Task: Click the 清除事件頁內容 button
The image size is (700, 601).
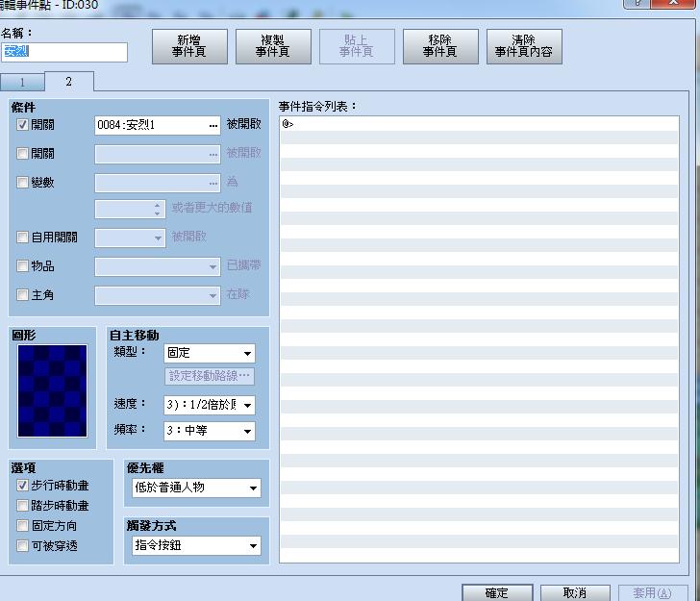Action: pyautogui.click(x=524, y=46)
